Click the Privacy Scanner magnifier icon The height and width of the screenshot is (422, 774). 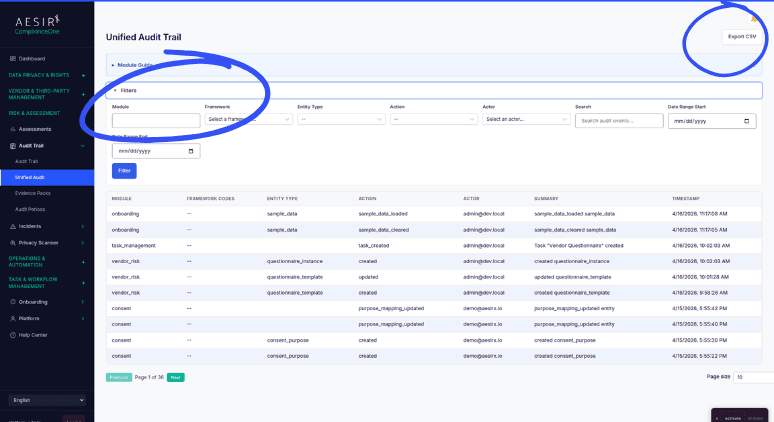click(x=13, y=243)
